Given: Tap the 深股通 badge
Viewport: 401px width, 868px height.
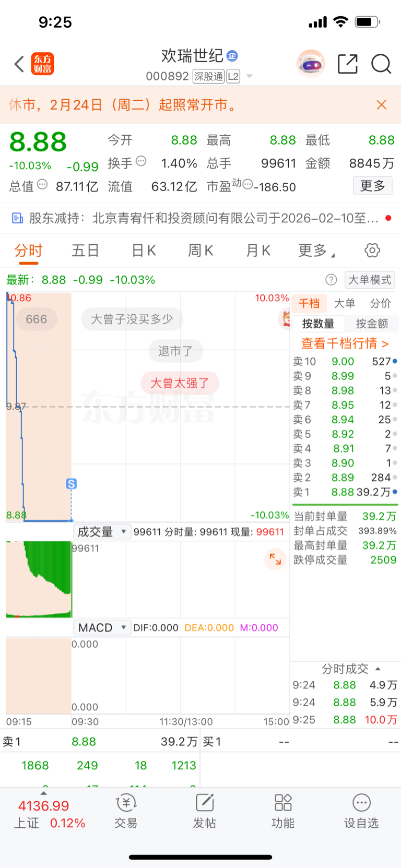Looking at the screenshot, I should tap(208, 76).
